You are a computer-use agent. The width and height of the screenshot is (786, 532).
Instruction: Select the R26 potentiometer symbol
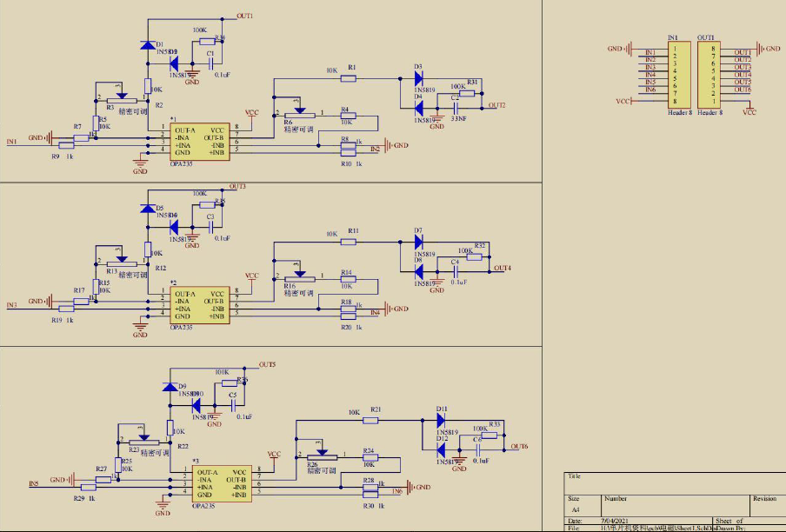(322, 455)
